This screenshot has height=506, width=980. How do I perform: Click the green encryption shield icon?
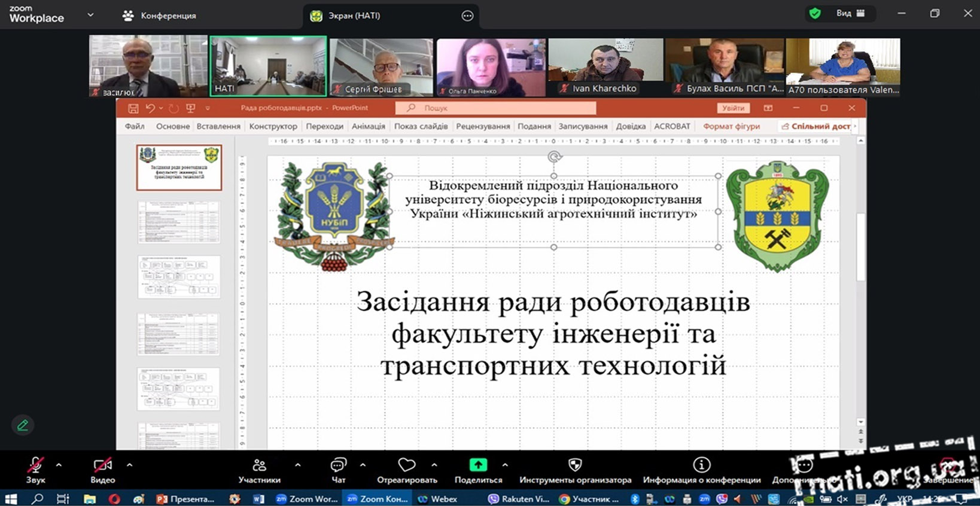(814, 13)
